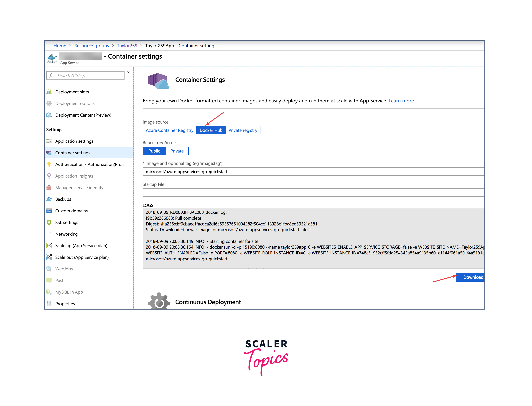Select Docker Hub image source
Viewport: 532px width, 406px height.
[211, 130]
